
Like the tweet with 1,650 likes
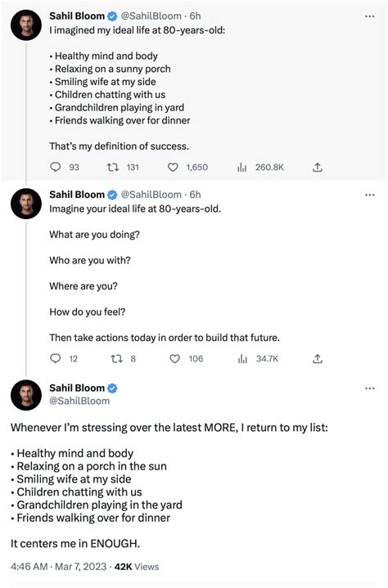173,167
